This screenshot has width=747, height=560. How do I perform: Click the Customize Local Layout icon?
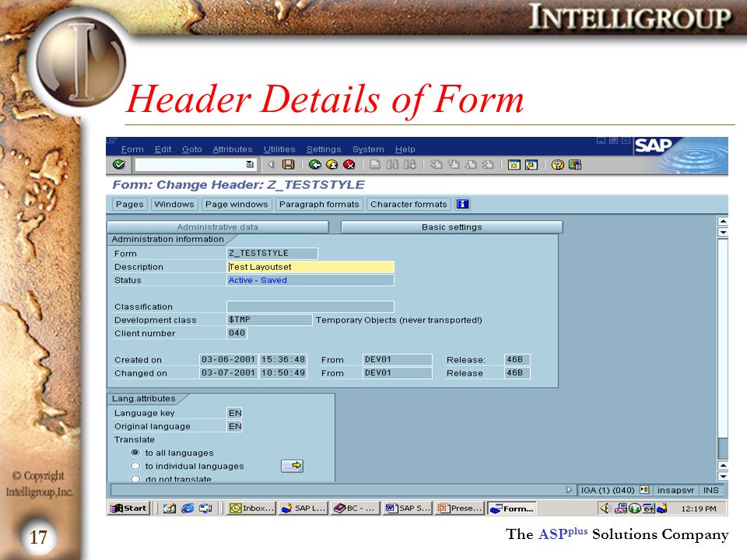pos(575,165)
